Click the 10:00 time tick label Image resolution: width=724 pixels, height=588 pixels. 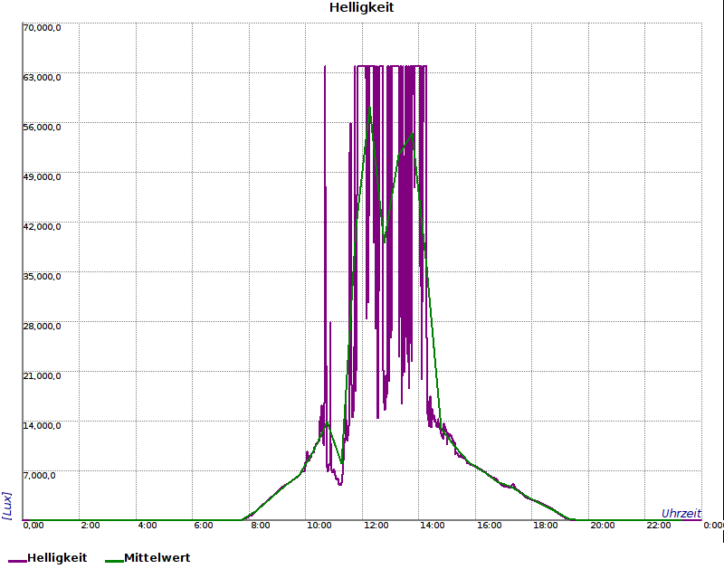tap(319, 526)
